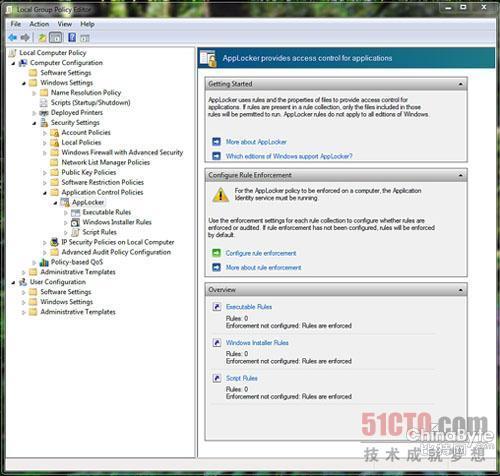Open the More about AppLocker link
The height and width of the screenshot is (476, 500).
click(256, 142)
